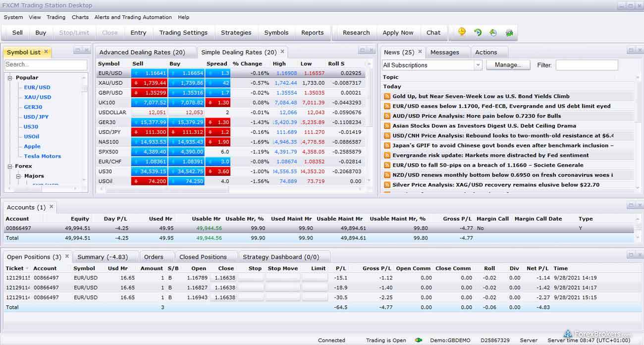The height and width of the screenshot is (345, 644).
Task: Open the Trading menu
Action: point(56,17)
